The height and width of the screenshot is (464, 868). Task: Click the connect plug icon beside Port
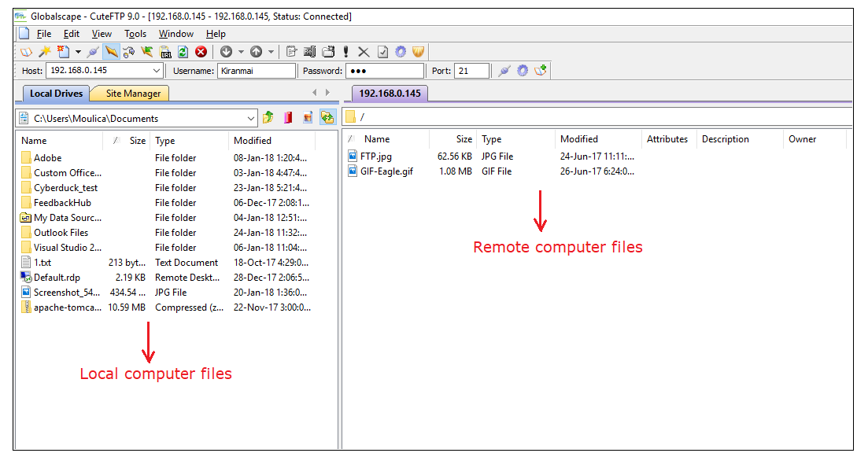(x=504, y=71)
